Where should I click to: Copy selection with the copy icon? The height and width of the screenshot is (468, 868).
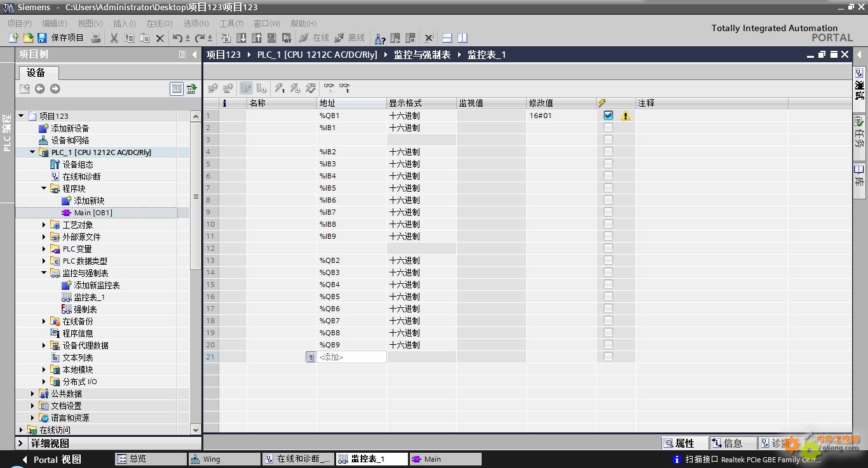tap(129, 38)
